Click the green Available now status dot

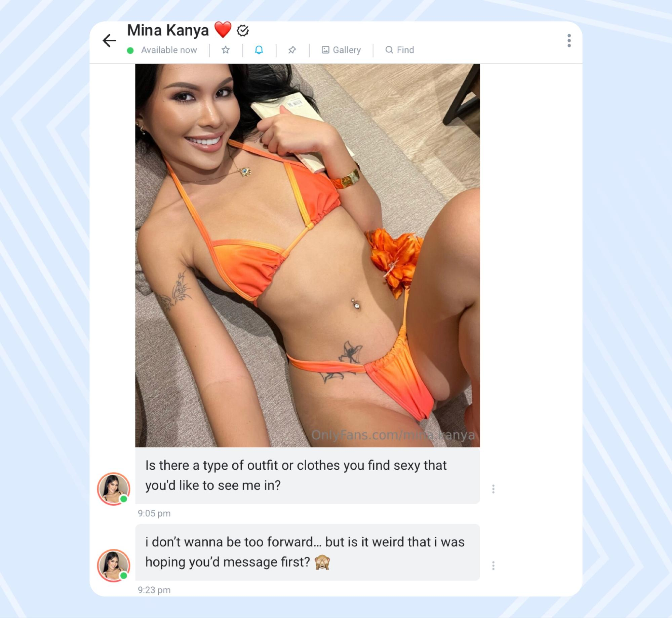[x=130, y=50]
